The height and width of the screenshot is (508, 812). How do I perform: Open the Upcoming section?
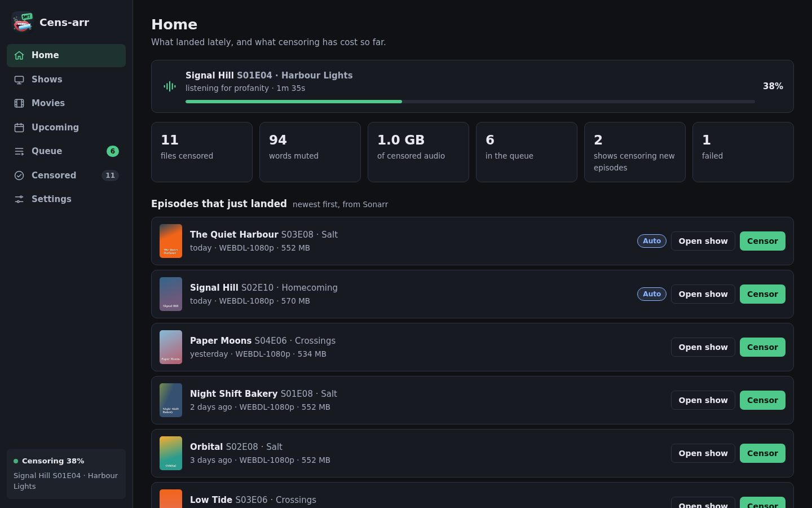point(66,128)
